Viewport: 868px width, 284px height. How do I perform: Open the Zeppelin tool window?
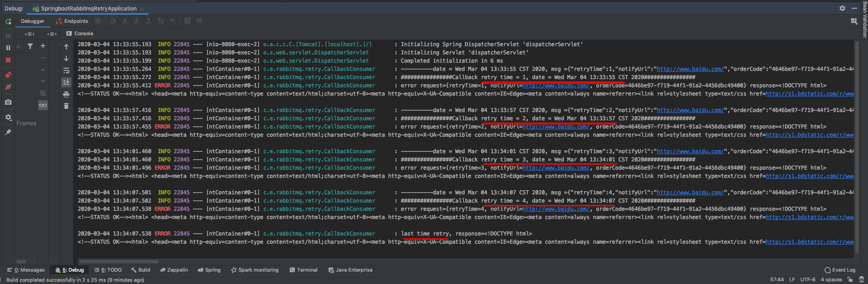tap(174, 270)
